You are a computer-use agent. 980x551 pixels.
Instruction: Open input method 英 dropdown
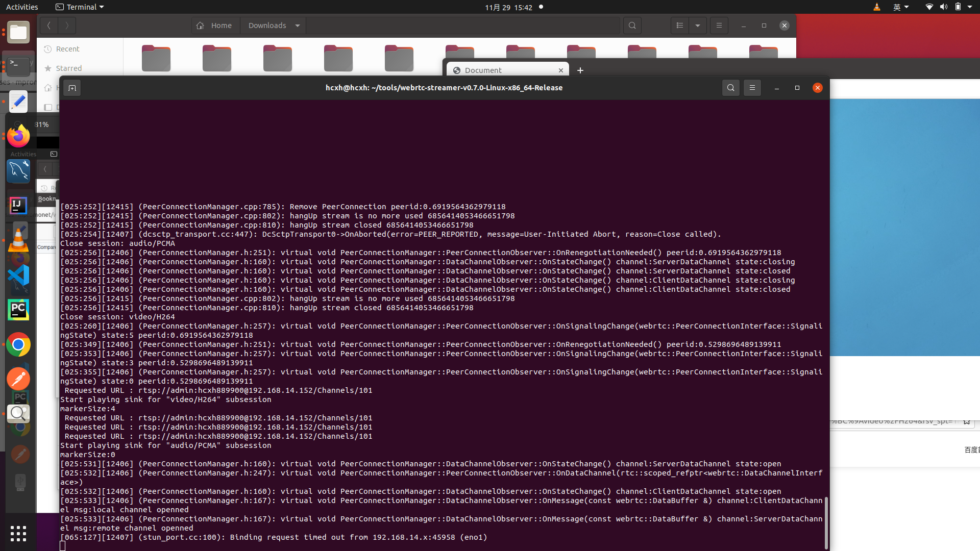(x=901, y=7)
